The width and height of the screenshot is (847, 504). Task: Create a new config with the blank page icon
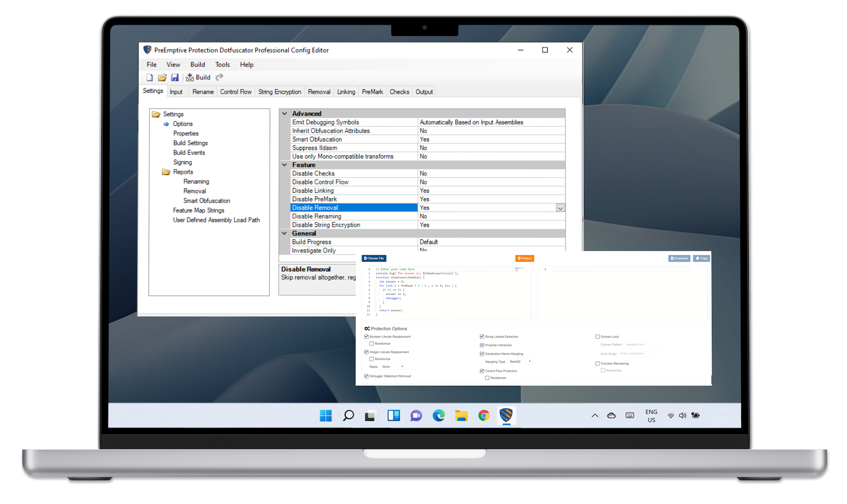point(149,77)
